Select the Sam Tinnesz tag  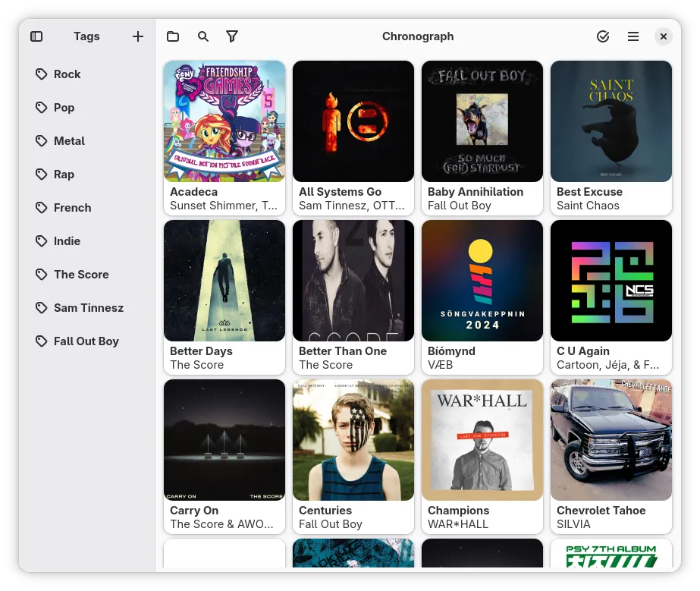point(87,308)
